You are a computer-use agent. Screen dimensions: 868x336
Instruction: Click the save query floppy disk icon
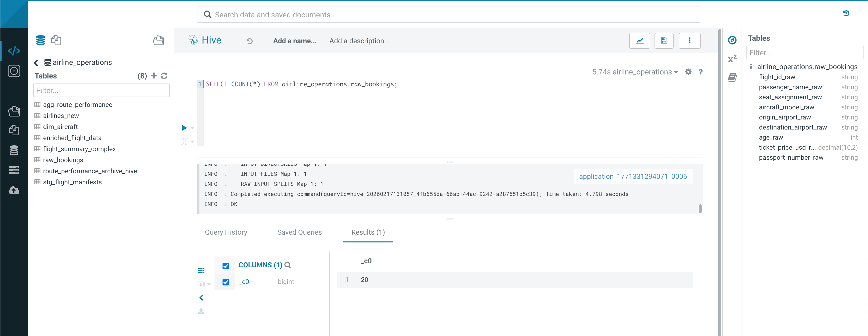(664, 41)
